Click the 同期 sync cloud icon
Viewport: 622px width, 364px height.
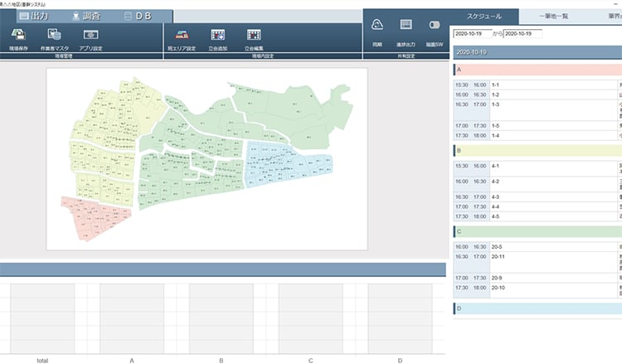(x=377, y=25)
